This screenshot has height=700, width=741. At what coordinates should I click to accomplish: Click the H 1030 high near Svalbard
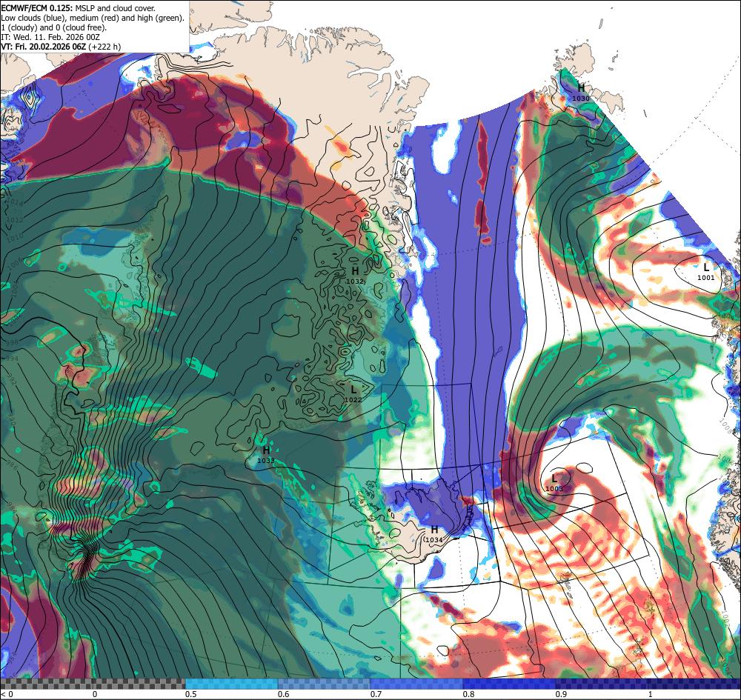(x=581, y=93)
